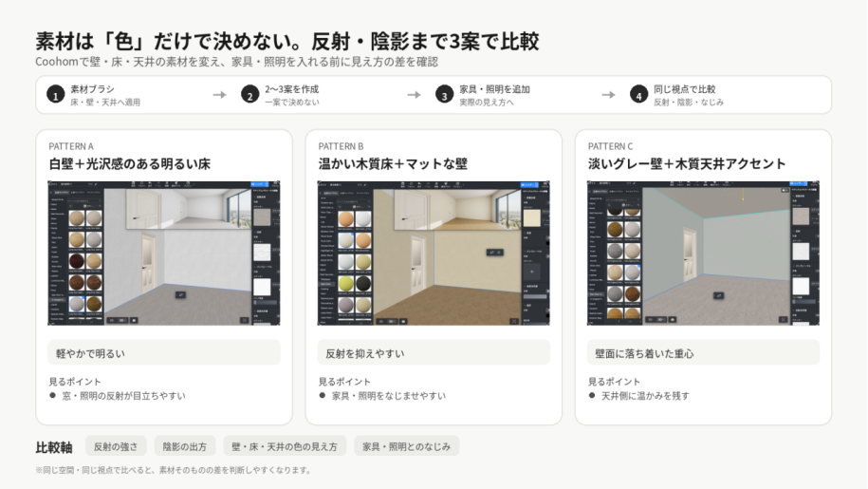Click the '壁面に落ち着いた重心' chip
This screenshot has height=489, width=868.
coord(703,353)
